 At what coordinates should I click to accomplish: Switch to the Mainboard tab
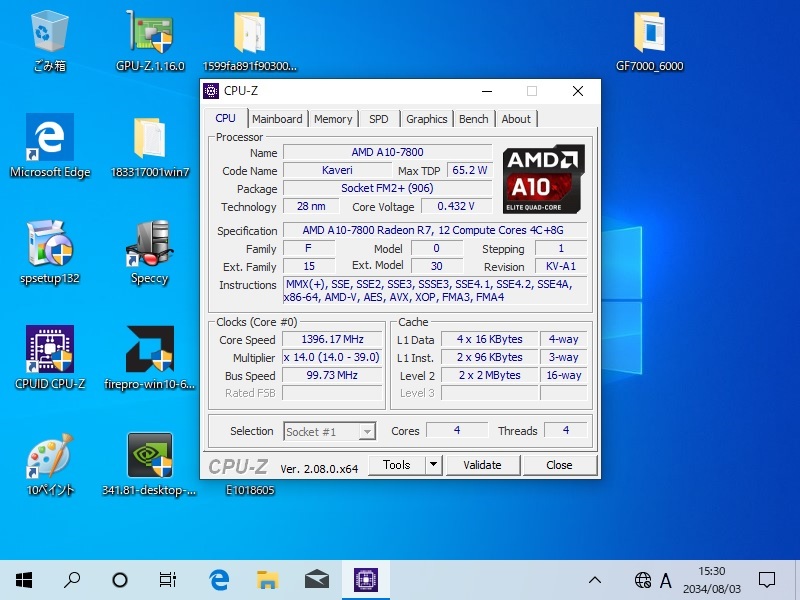click(277, 119)
